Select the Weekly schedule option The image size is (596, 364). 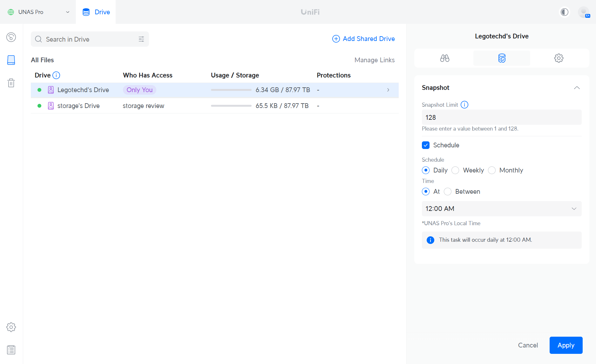pos(455,170)
